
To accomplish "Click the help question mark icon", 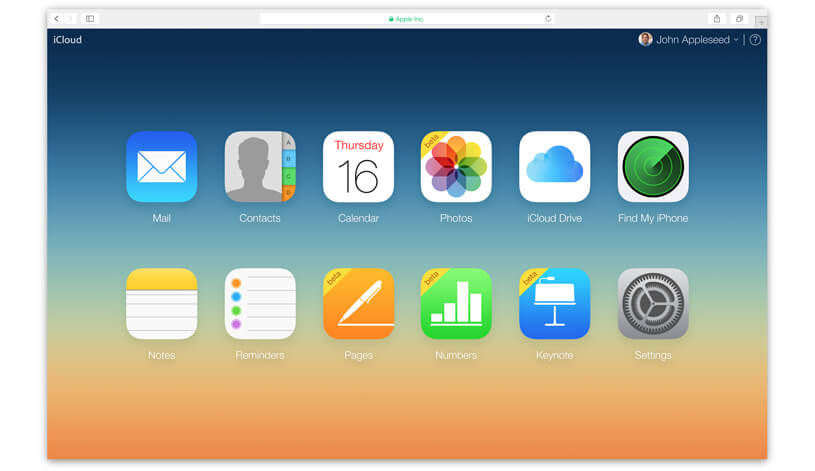I will tap(755, 40).
